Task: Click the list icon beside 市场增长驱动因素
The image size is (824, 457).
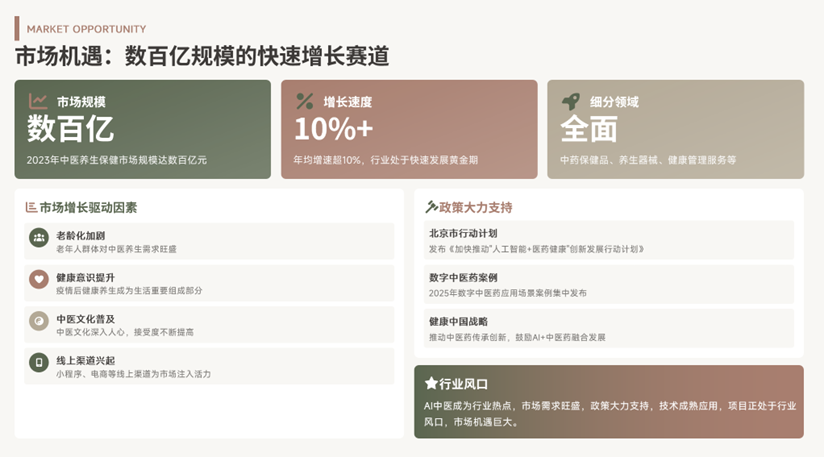Action: [x=31, y=207]
